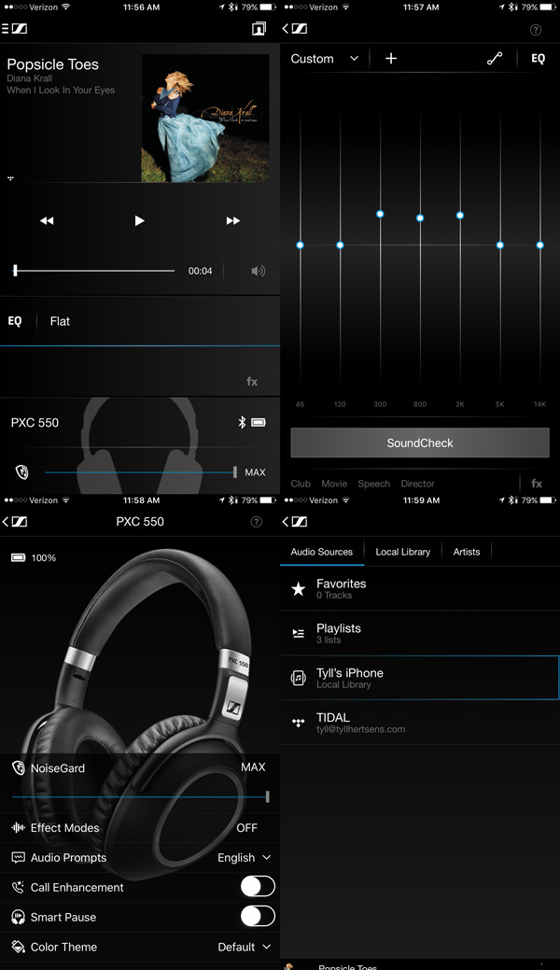The width and height of the screenshot is (560, 970).
Task: Tap the 100% battery indicator
Action: 34,557
